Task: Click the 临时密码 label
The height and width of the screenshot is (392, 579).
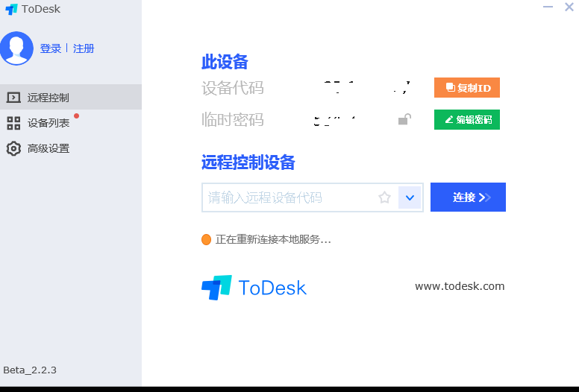Action: 233,119
